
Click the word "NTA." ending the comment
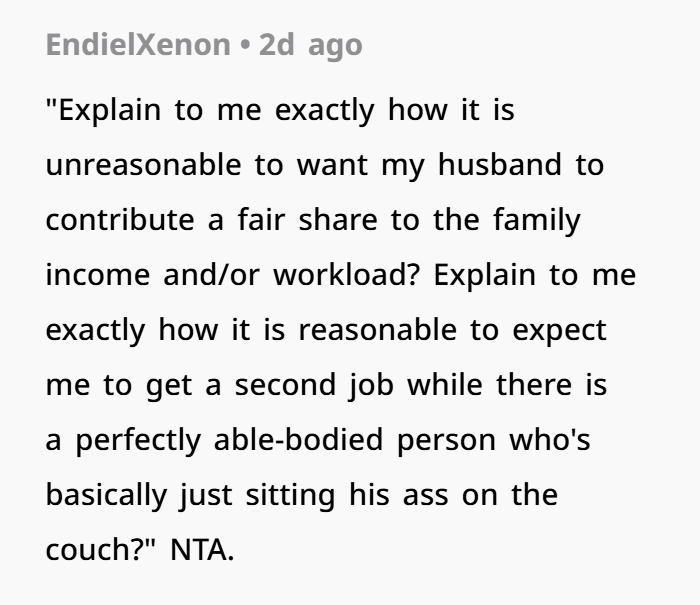pyautogui.click(x=202, y=549)
